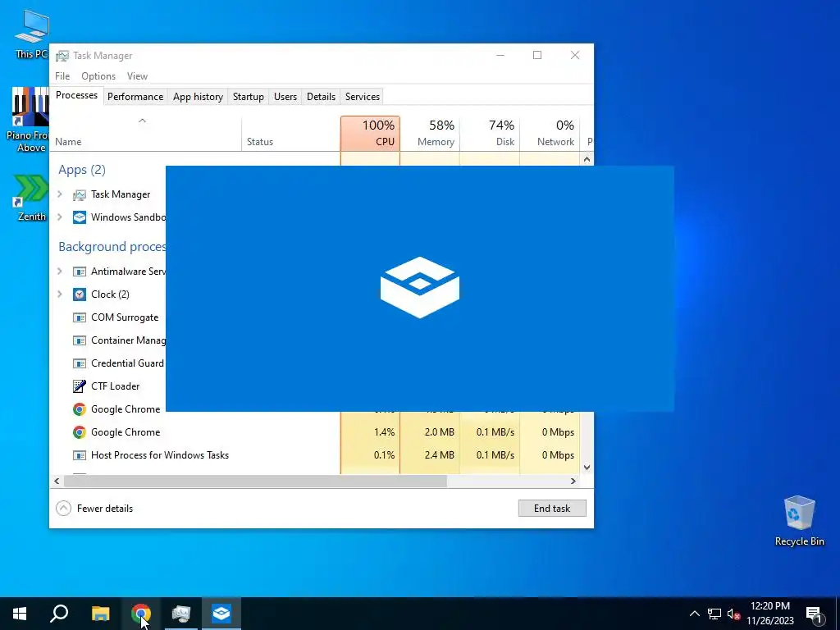This screenshot has width=840, height=630.
Task: Select Google Chrome row with 1.4% CPU
Action: (314, 432)
